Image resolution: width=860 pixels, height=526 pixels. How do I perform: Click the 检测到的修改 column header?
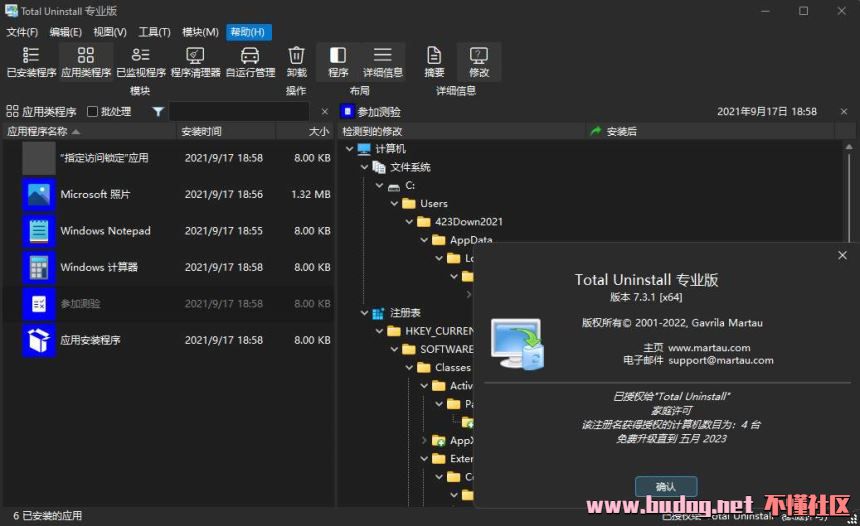tap(461, 131)
